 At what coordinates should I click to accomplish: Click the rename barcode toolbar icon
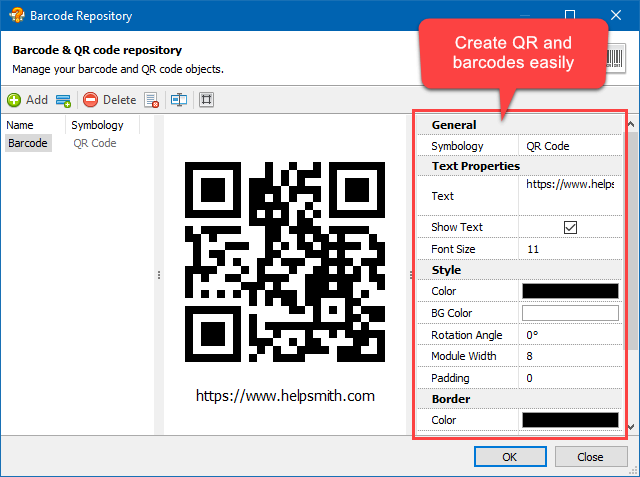coord(179,100)
